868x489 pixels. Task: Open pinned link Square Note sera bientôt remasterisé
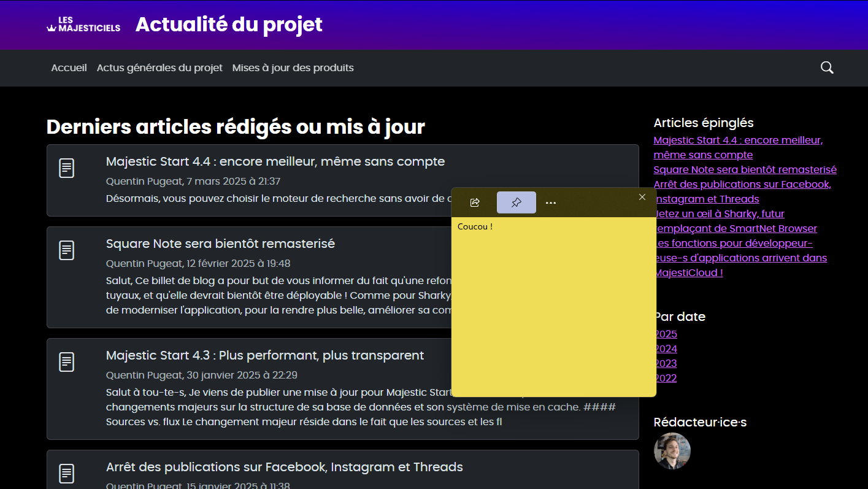coord(745,169)
